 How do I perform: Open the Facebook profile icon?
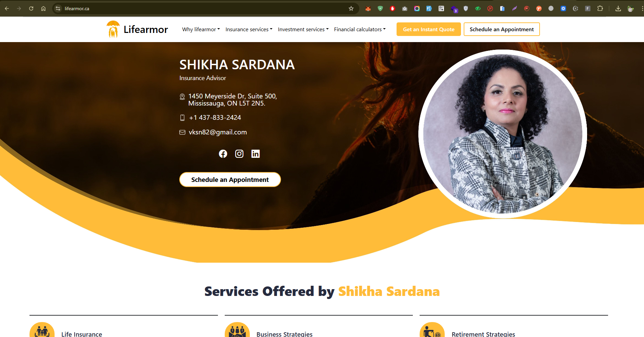[x=223, y=154]
